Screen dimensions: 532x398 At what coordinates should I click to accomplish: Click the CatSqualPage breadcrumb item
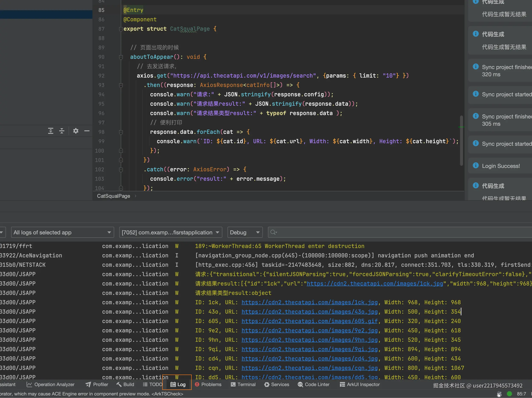point(114,196)
